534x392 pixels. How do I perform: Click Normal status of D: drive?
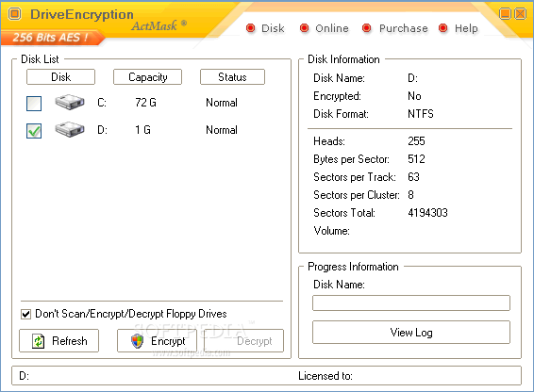click(222, 130)
